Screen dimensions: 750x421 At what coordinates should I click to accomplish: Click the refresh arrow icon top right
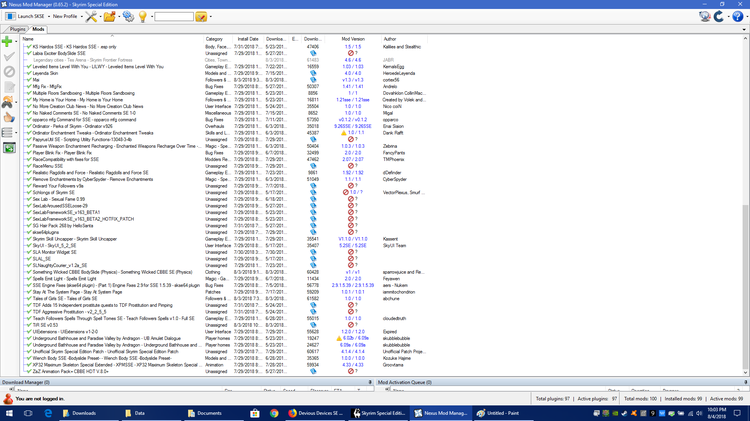719,17
